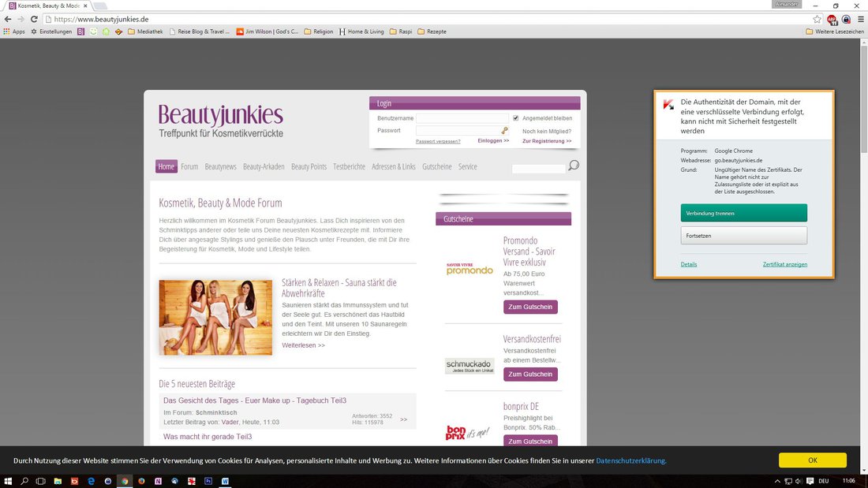Image resolution: width=868 pixels, height=488 pixels.
Task: Open Photoshop from the Windows taskbar
Action: (208, 481)
